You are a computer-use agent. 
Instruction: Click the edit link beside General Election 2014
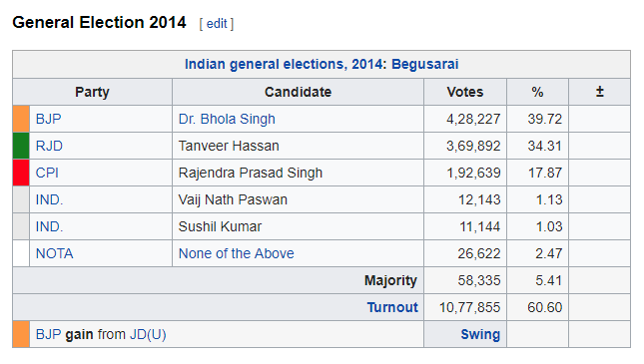[x=217, y=24]
